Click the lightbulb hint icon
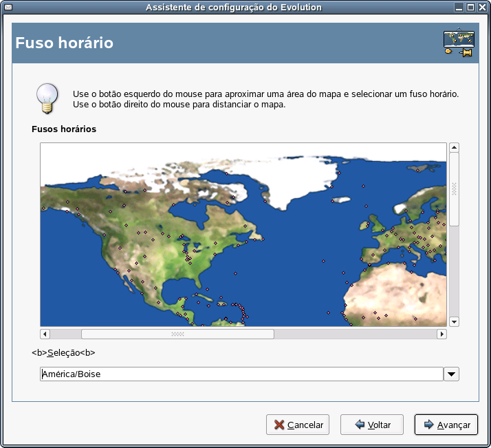491x448 pixels. click(47, 98)
